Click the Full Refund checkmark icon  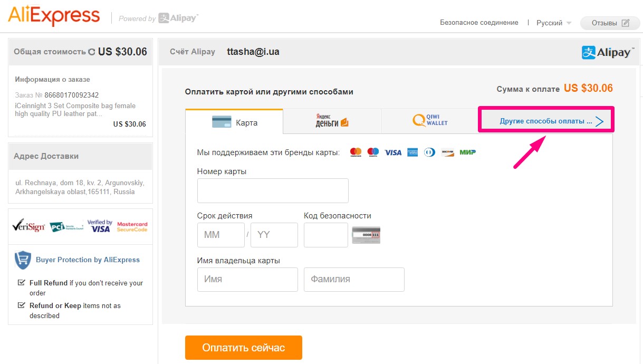click(x=22, y=283)
